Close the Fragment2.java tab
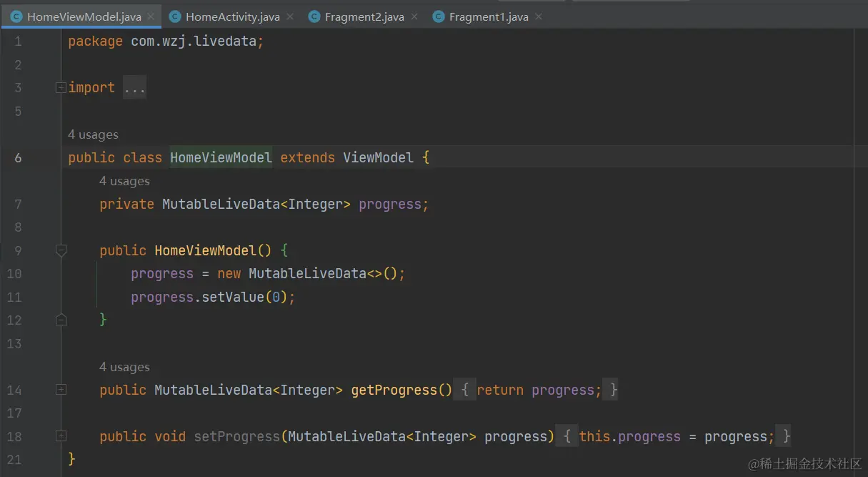Image resolution: width=868 pixels, height=477 pixels. point(414,16)
